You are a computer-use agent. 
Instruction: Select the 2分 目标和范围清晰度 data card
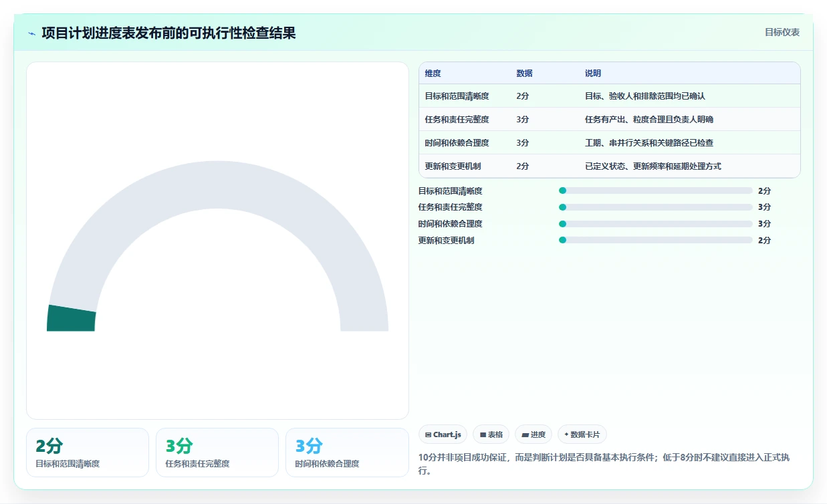point(88,453)
